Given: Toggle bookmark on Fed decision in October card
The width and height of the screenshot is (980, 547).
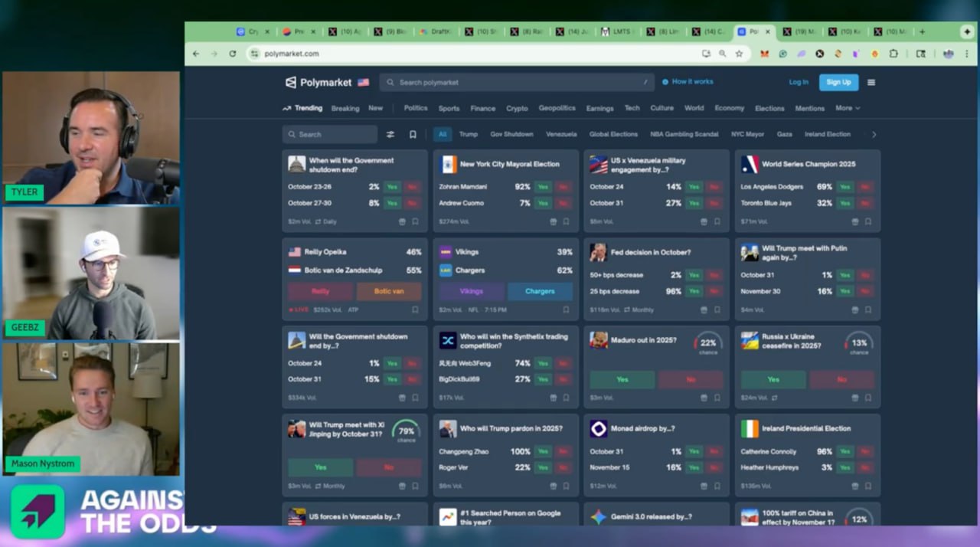Looking at the screenshot, I should (717, 310).
